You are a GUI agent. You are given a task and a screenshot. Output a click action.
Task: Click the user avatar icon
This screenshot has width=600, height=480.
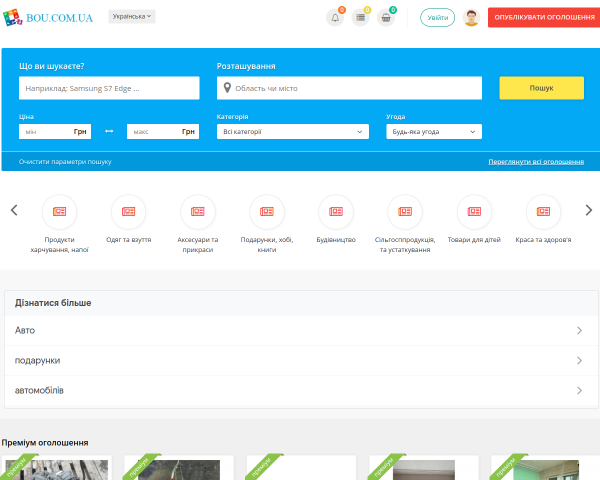point(471,18)
